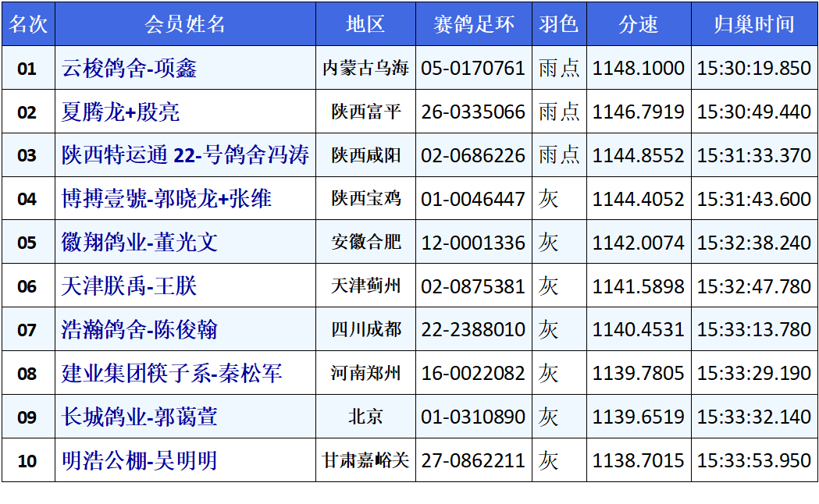Select the 会员姓名 column header
This screenshot has height=504, width=819.
coord(185,24)
